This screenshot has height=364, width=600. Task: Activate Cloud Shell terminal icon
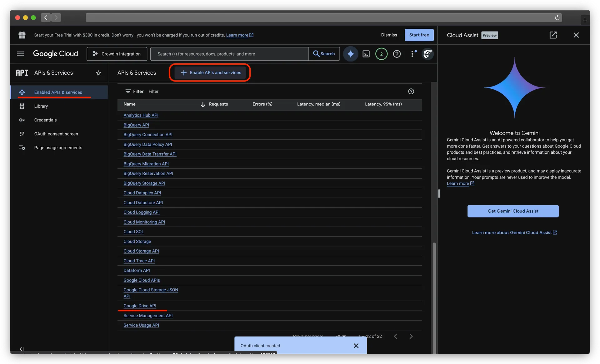pyautogui.click(x=366, y=54)
